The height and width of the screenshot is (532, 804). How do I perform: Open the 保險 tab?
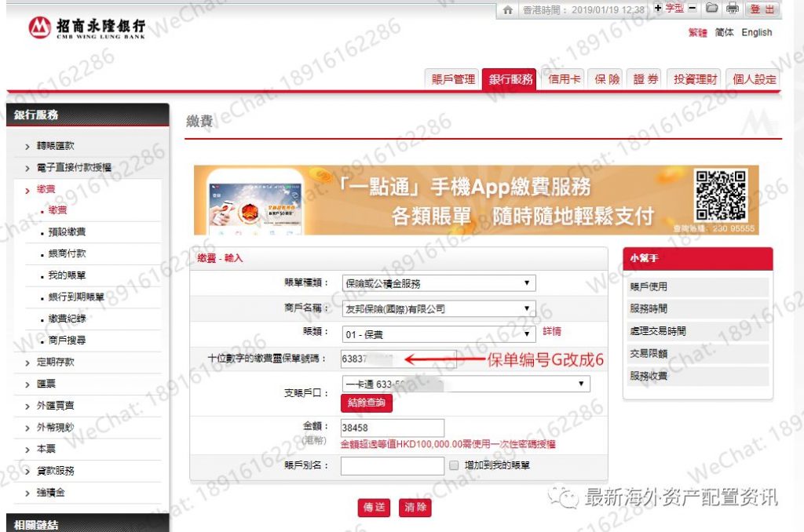607,79
